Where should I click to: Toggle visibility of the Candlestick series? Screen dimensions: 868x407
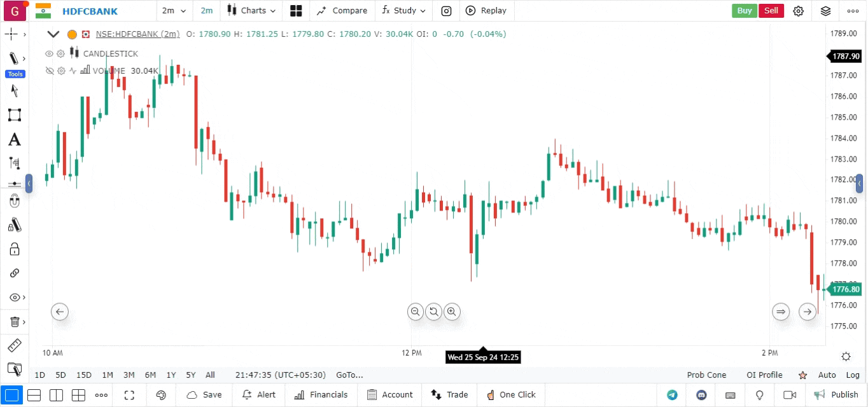click(x=49, y=54)
